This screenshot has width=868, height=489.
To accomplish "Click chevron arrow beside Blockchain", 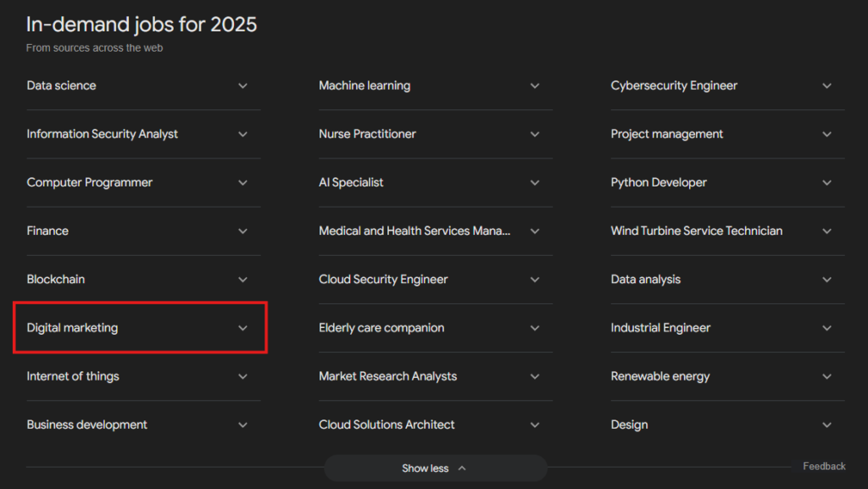I will (242, 280).
